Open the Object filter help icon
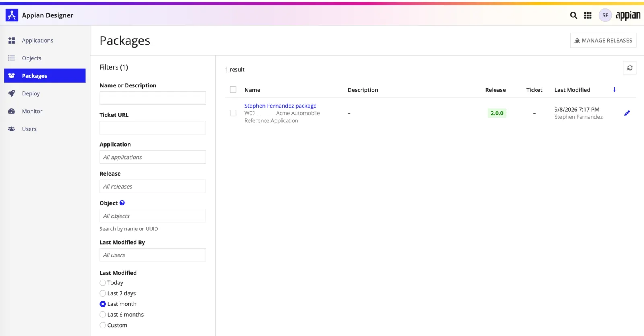Image resolution: width=644 pixels, height=336 pixels. point(122,203)
